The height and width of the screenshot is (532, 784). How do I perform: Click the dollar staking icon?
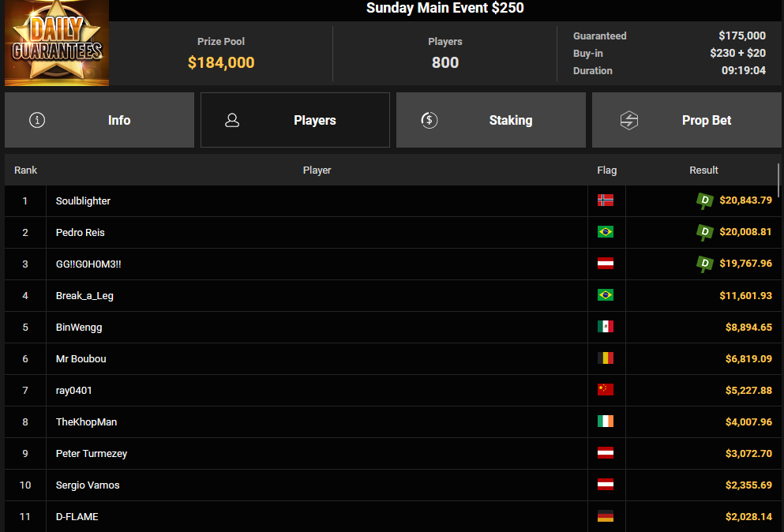point(429,120)
